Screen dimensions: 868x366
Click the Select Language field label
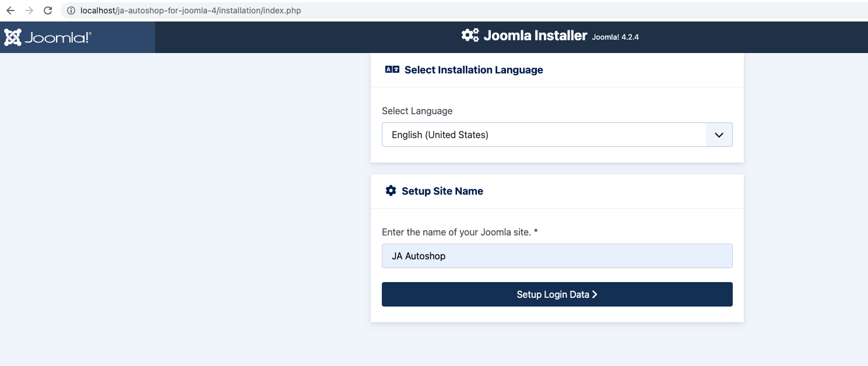click(x=417, y=111)
